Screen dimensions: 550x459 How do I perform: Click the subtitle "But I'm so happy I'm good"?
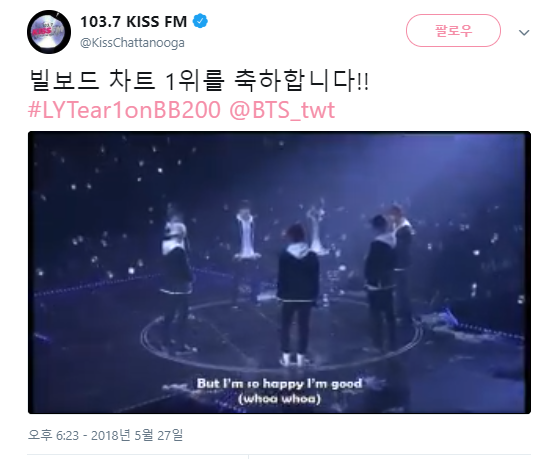pos(279,383)
